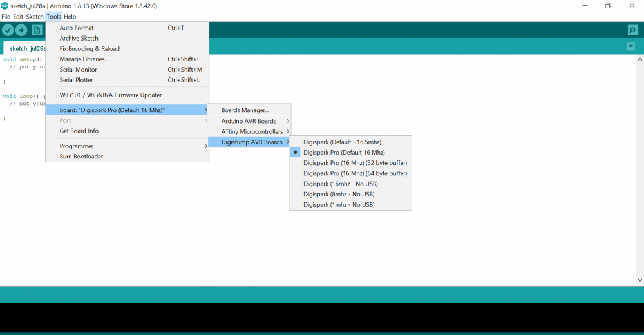Viewport: 644px width, 335px height.
Task: Click the void setup() code line
Action: (23, 59)
